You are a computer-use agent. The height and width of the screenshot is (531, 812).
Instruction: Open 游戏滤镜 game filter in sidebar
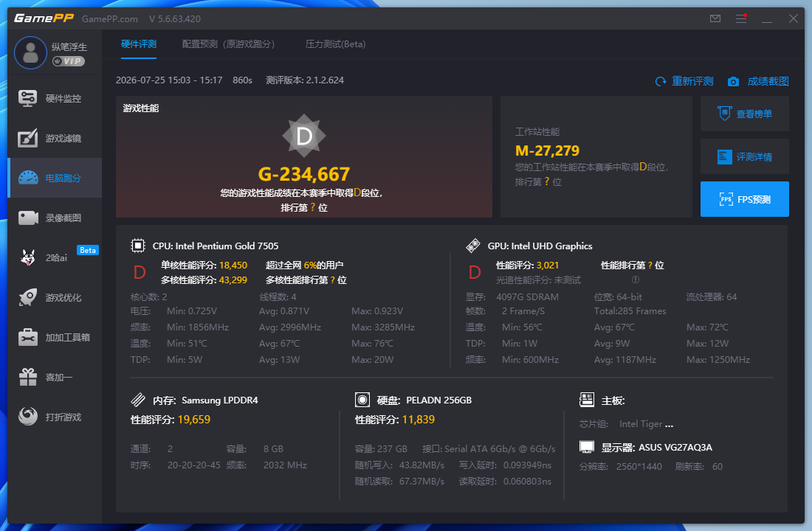55,138
